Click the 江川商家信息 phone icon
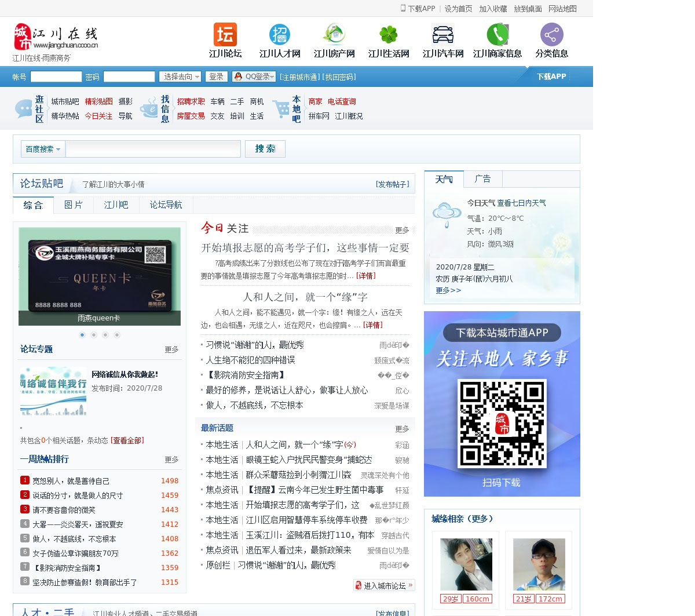Viewport: 695px width, 616px height. 497,35
